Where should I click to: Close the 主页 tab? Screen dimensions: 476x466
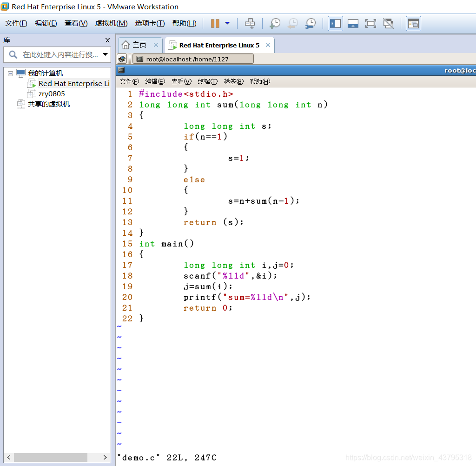pyautogui.click(x=156, y=45)
